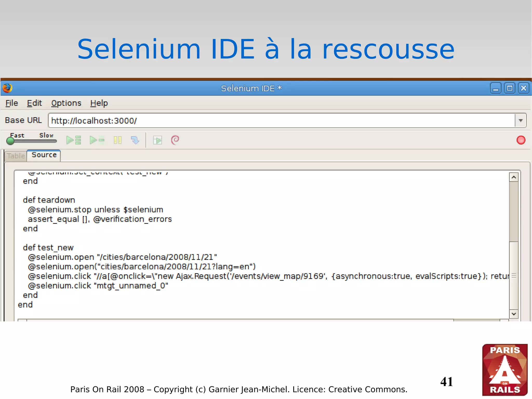This screenshot has height=399, width=532.
Task: Click the Play current test case icon
Action: pyautogui.click(x=97, y=140)
